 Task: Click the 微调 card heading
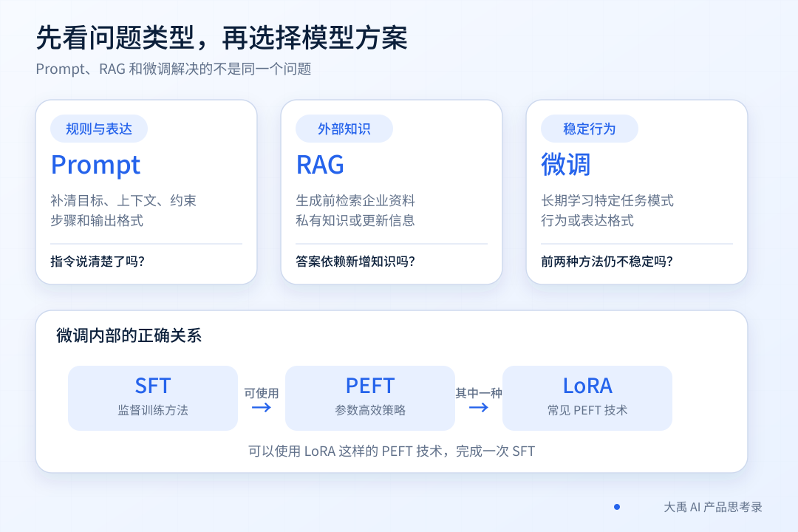565,165
